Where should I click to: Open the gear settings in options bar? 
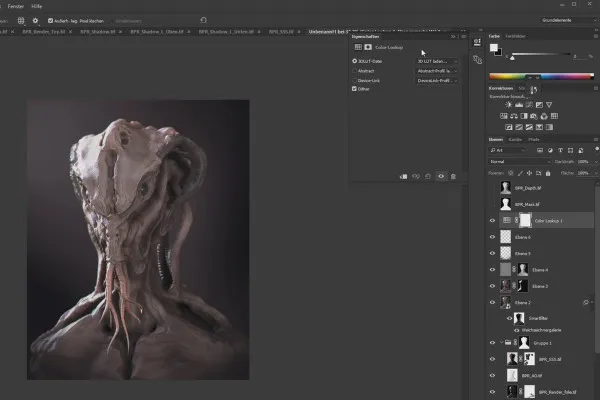[35, 21]
